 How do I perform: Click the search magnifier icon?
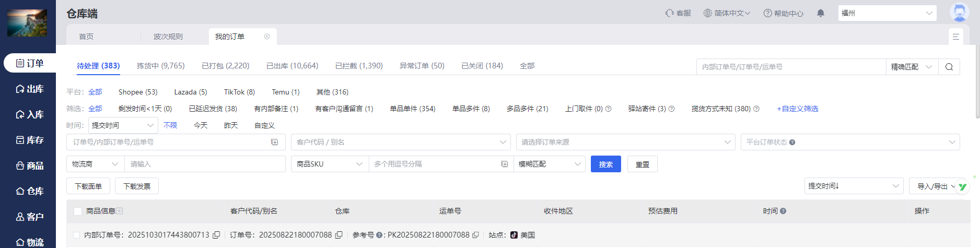pos(949,67)
